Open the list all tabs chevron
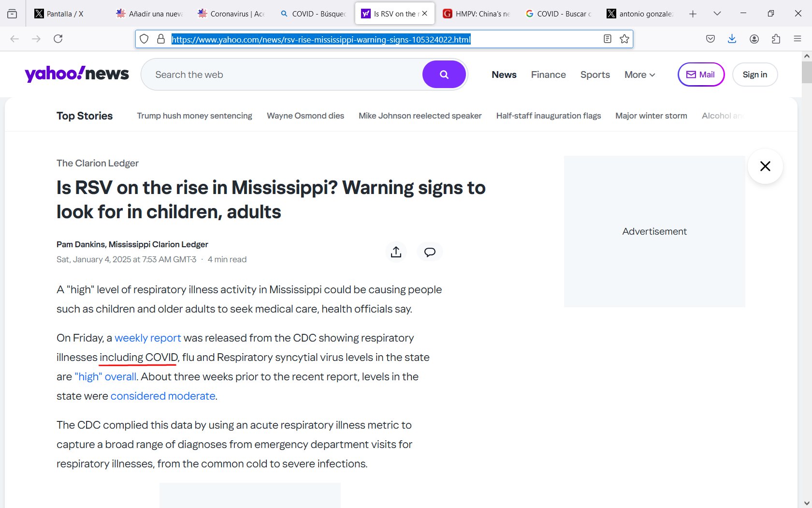 click(717, 14)
